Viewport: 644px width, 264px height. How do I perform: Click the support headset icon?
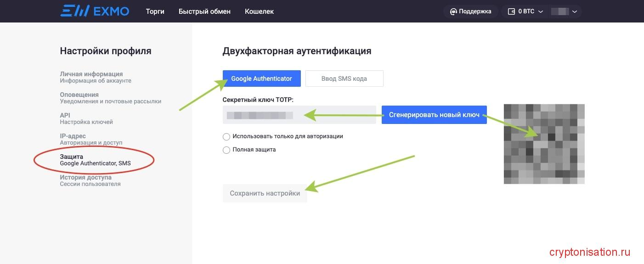click(x=453, y=11)
